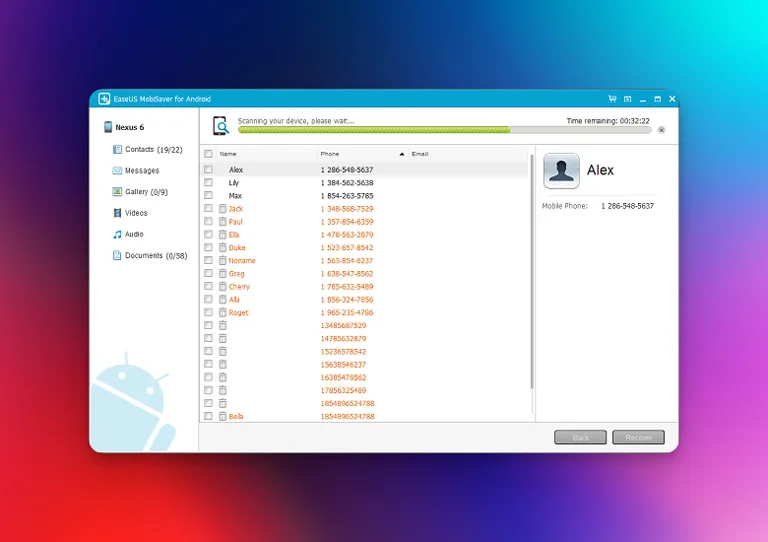Click the Back button
Image resolution: width=768 pixels, height=542 pixels.
(580, 437)
